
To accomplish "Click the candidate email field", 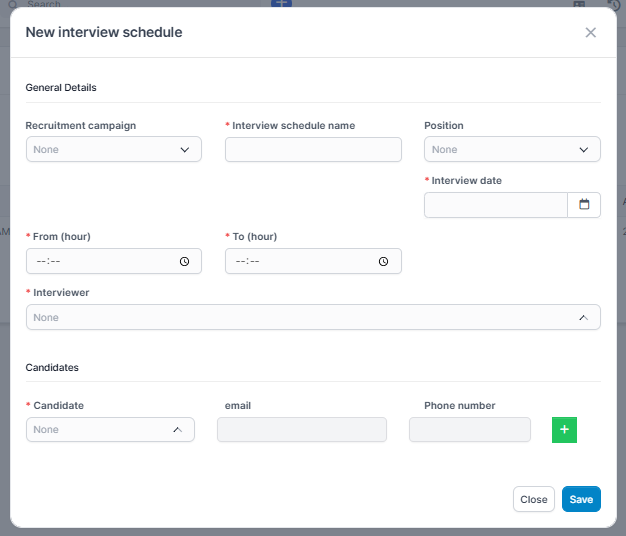I will pos(301,429).
